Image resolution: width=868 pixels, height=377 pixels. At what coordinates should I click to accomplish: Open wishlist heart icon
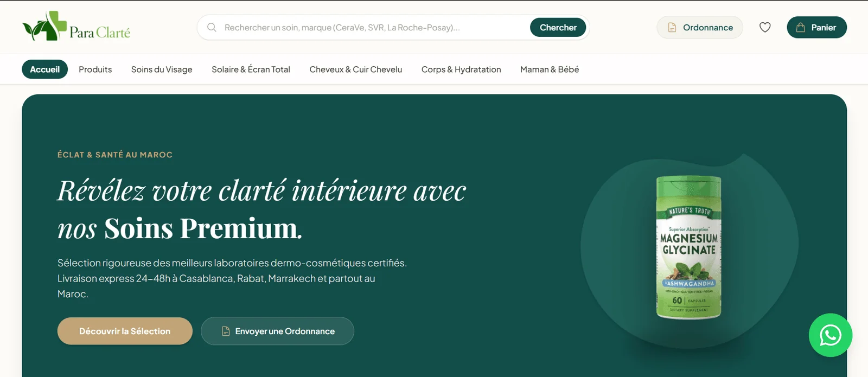765,27
